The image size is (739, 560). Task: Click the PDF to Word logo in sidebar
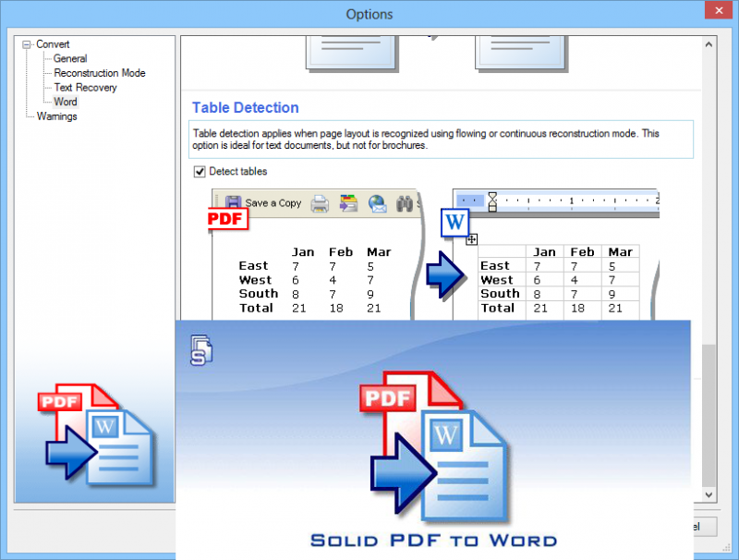(x=96, y=434)
